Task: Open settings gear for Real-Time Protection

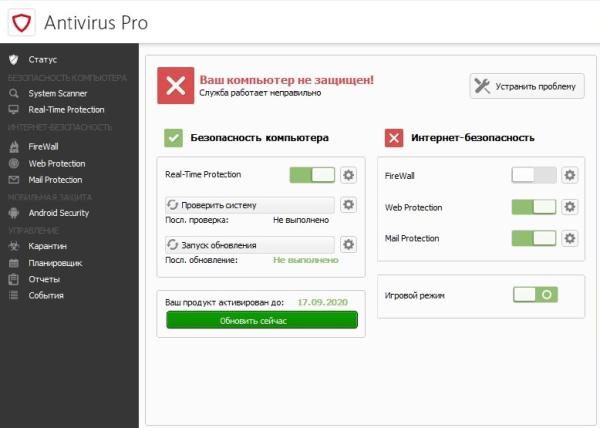Action: pos(348,175)
